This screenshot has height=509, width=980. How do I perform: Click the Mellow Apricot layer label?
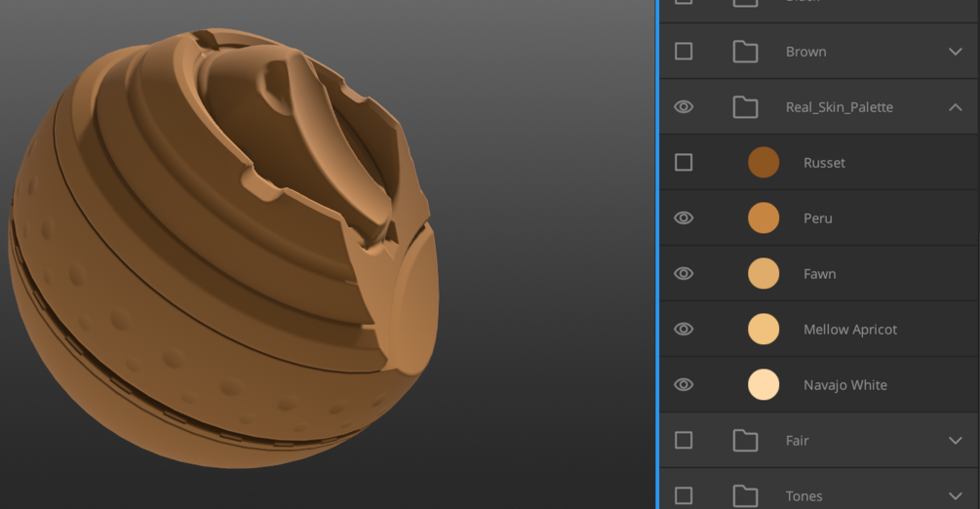850,331
